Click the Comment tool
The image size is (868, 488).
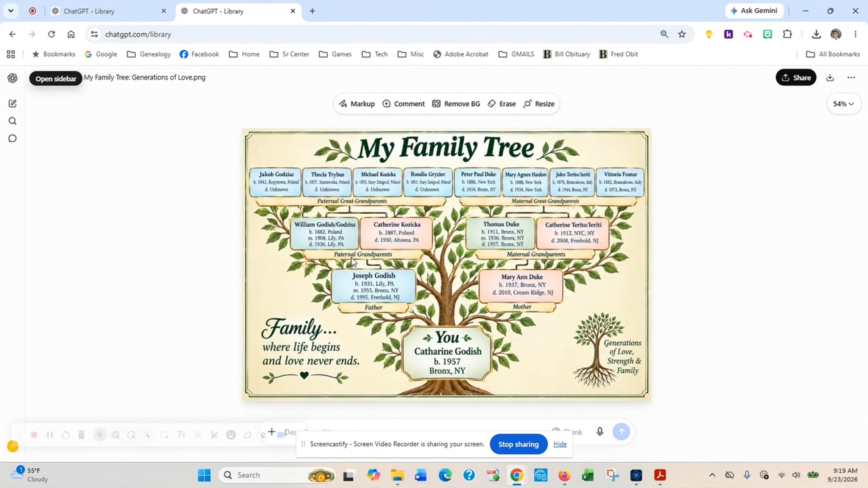click(x=403, y=104)
